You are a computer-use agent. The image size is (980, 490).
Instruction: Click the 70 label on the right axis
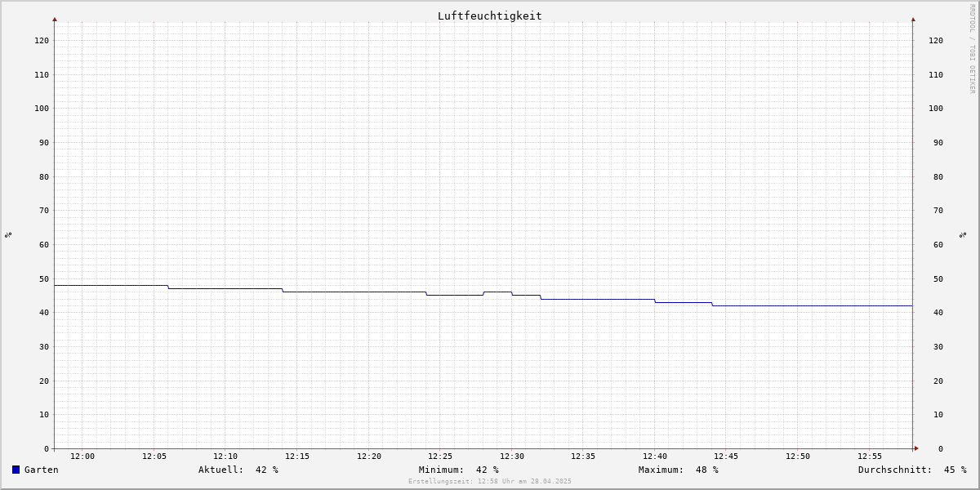[938, 210]
